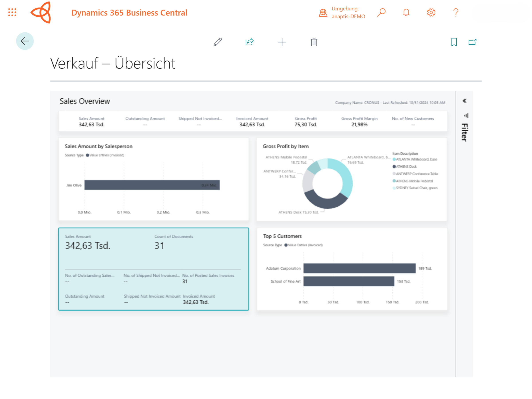532x399 pixels.
Task: Click the trash delete icon
Action: pos(314,42)
